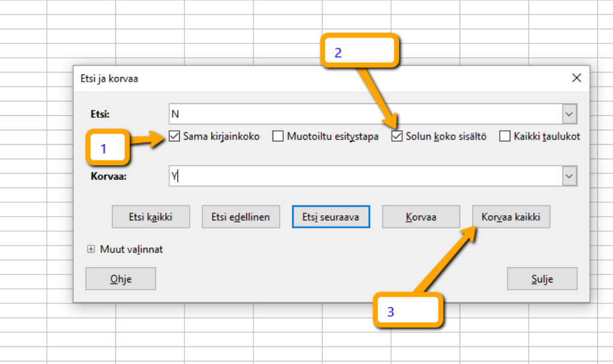Expand the Muut valinnat section
This screenshot has width=613, height=364.
point(92,249)
